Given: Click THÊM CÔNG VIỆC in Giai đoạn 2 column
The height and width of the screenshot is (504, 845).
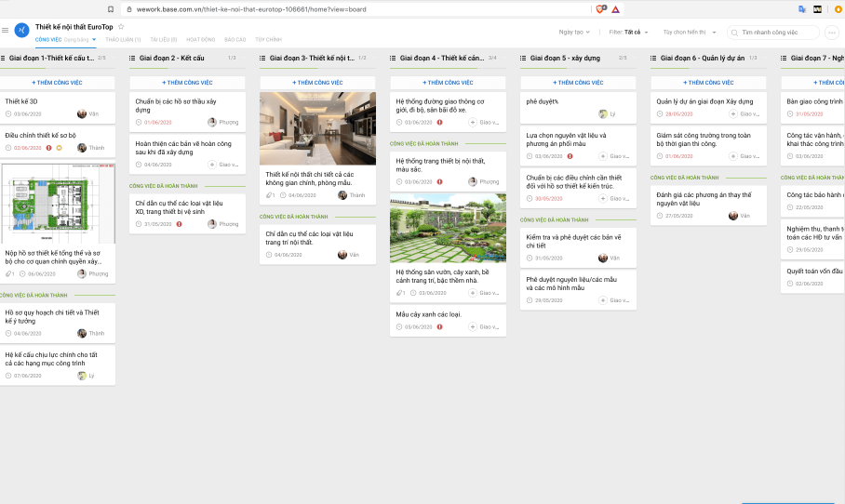Looking at the screenshot, I should pos(187,83).
